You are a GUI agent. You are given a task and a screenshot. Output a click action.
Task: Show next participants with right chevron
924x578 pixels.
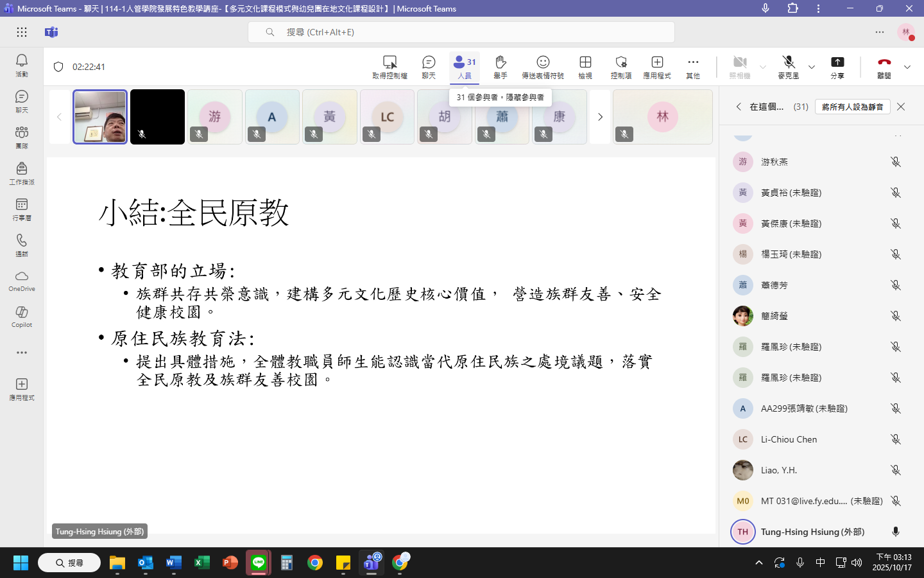(x=600, y=117)
